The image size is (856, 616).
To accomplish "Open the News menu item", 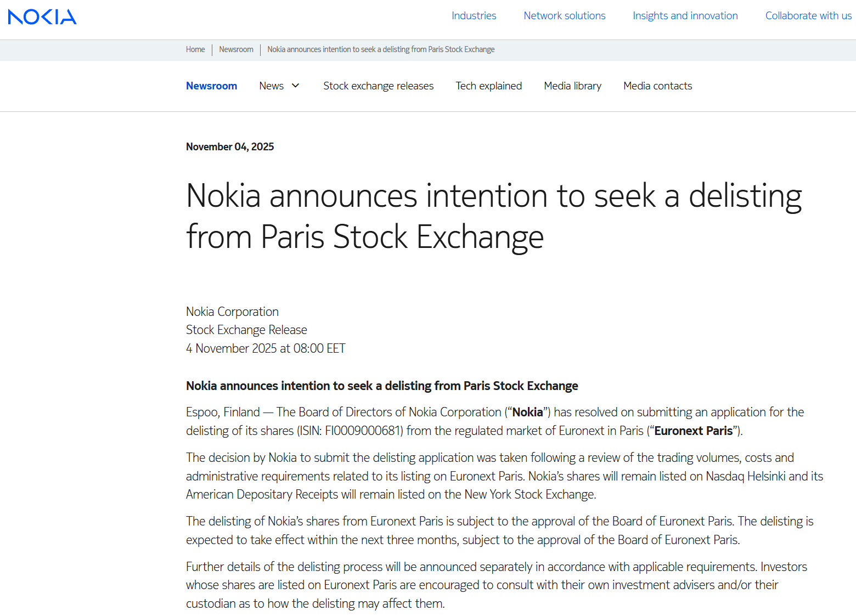I will click(271, 86).
